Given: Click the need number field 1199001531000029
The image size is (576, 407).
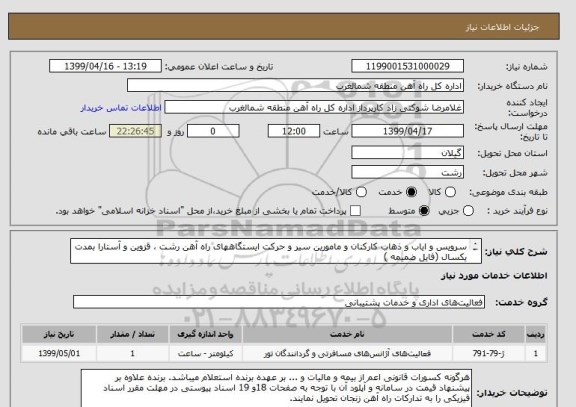Looking at the screenshot, I should pos(407,66).
